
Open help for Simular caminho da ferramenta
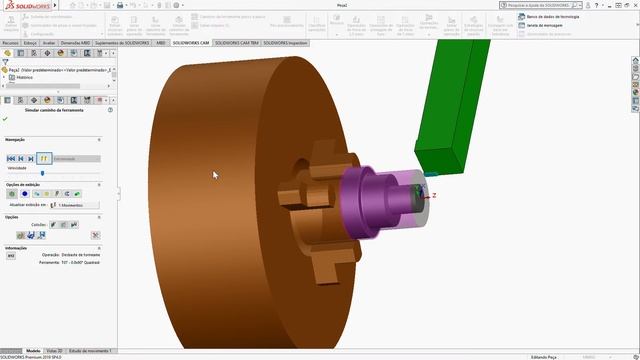pyautogui.click(x=110, y=110)
